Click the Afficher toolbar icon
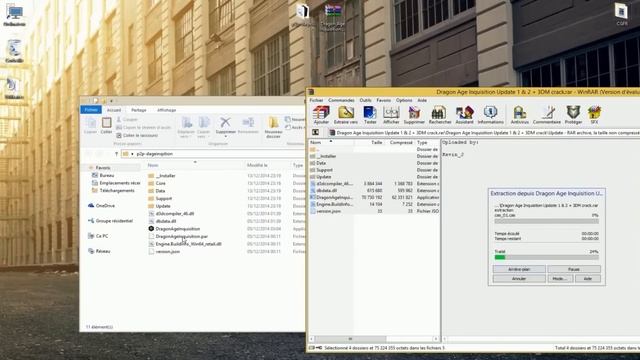 click(391, 115)
